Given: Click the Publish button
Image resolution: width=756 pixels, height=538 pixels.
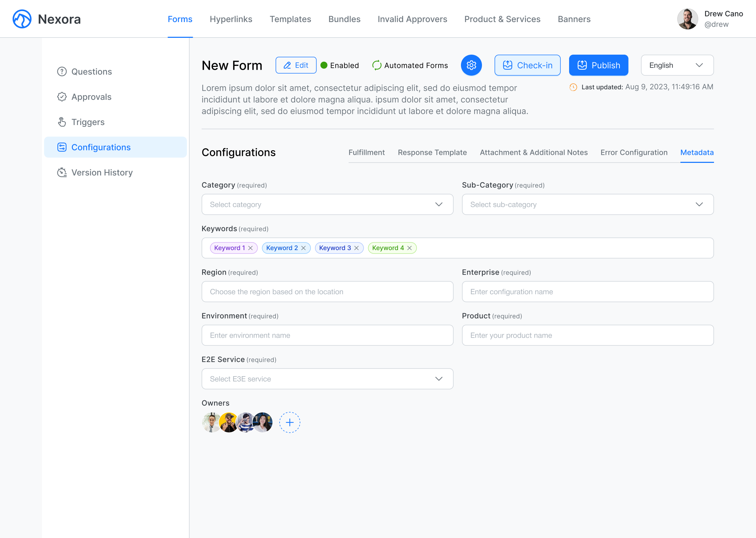Looking at the screenshot, I should click(598, 65).
